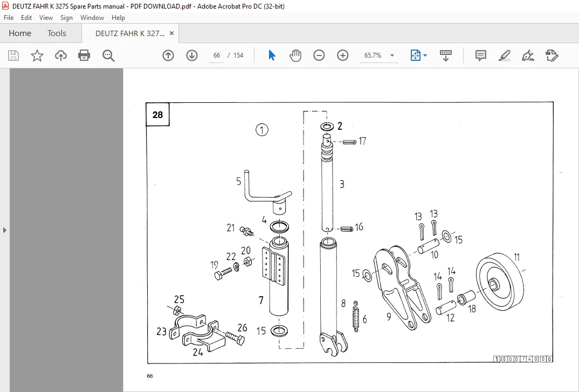This screenshot has width=579, height=392.
Task: Open the Stamp or redact tool
Action: (552, 55)
